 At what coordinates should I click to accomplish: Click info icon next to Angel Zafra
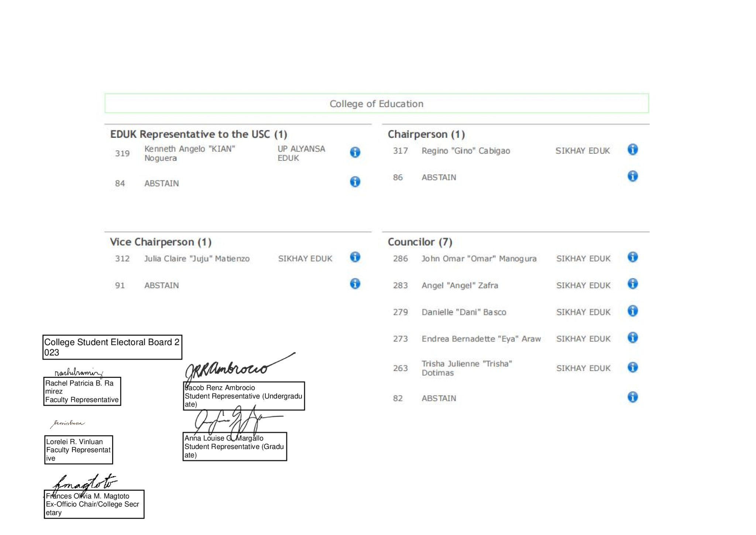pos(632,284)
